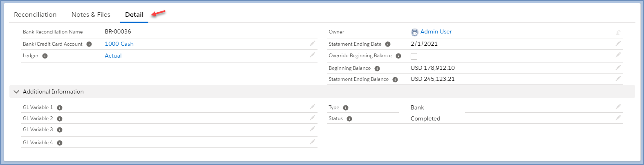Click edit pencil next to Ledger field
Screen dimensions: 644x165
(312, 55)
